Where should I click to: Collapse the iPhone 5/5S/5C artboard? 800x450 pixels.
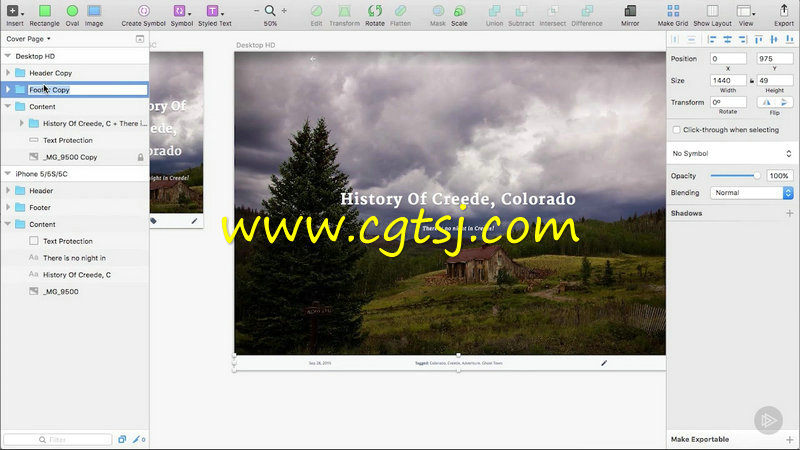coord(8,174)
